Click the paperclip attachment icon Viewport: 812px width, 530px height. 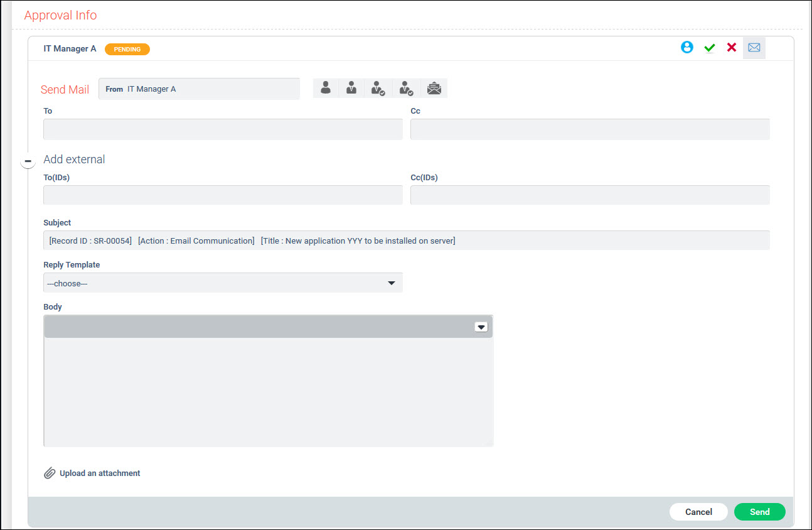point(50,473)
